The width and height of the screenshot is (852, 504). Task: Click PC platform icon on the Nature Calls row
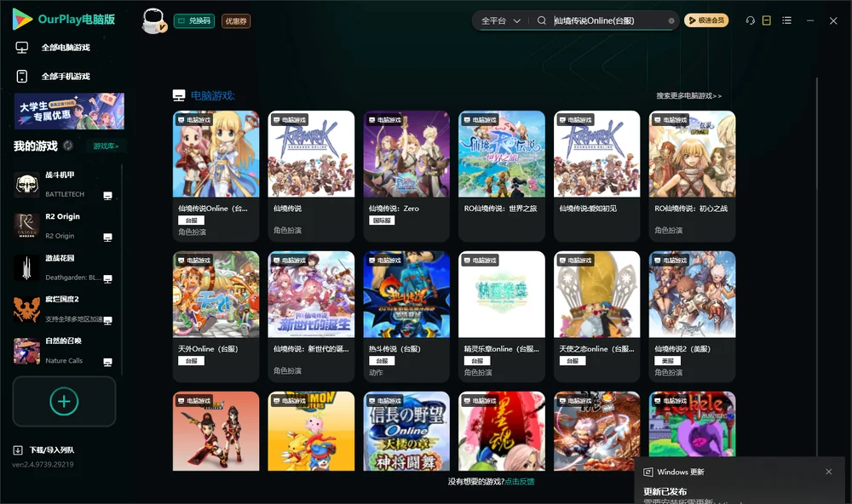[x=107, y=363]
